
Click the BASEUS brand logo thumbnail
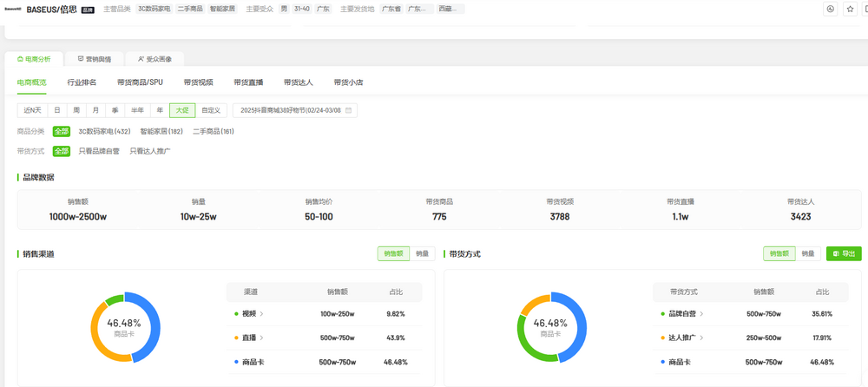click(x=13, y=10)
